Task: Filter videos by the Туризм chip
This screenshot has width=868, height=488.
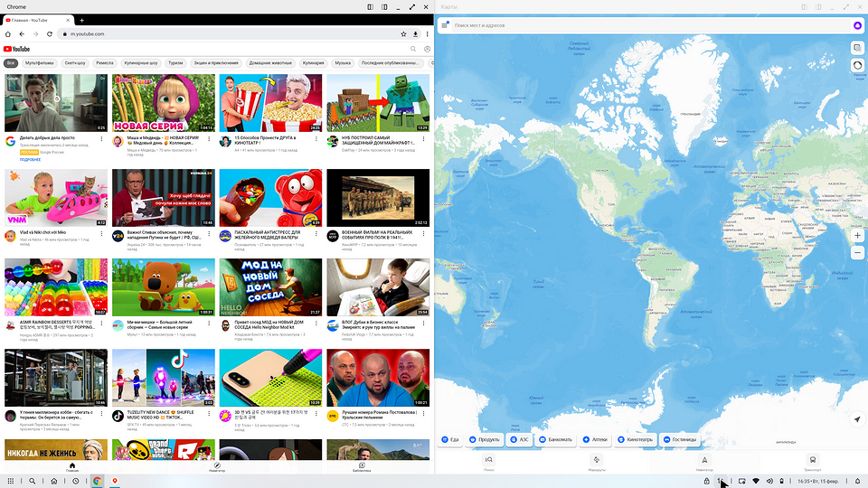Action: pyautogui.click(x=175, y=63)
